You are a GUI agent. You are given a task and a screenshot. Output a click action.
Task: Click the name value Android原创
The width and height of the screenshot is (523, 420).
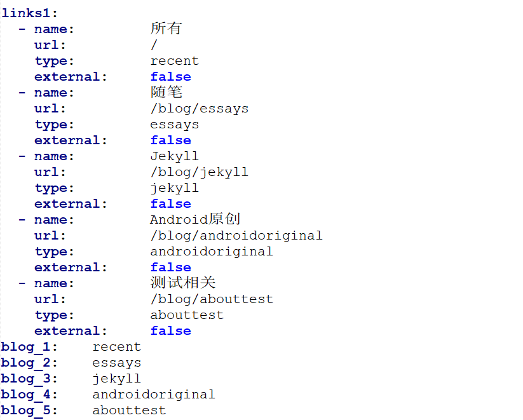click(195, 219)
